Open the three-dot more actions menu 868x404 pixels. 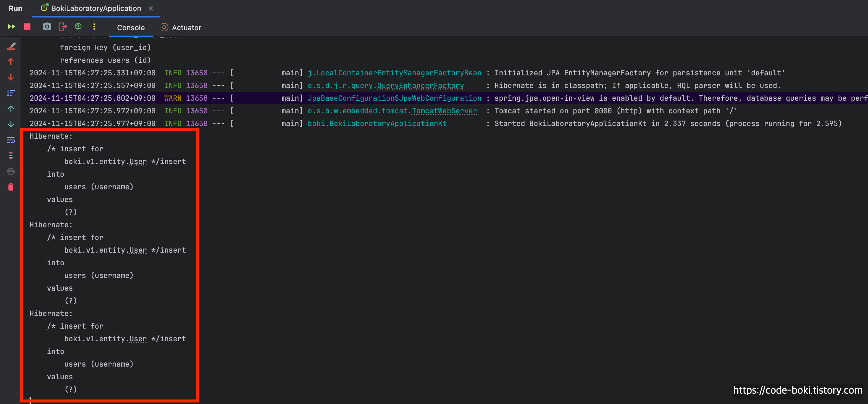(94, 27)
